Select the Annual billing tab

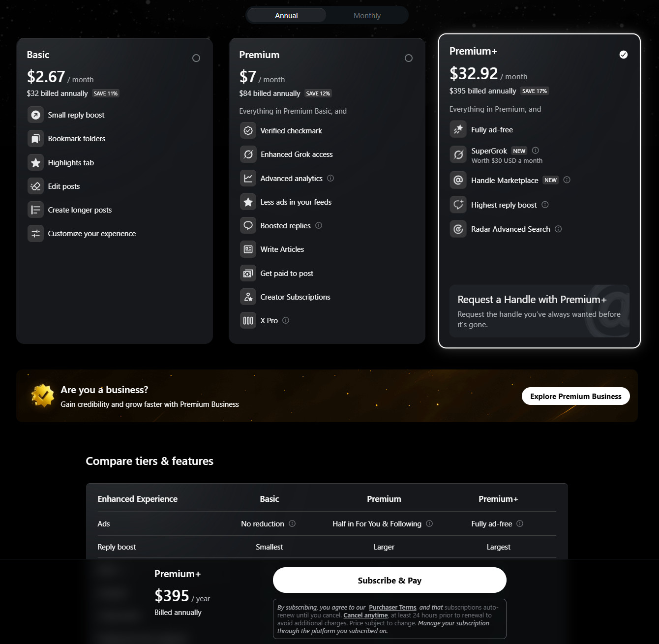(286, 16)
